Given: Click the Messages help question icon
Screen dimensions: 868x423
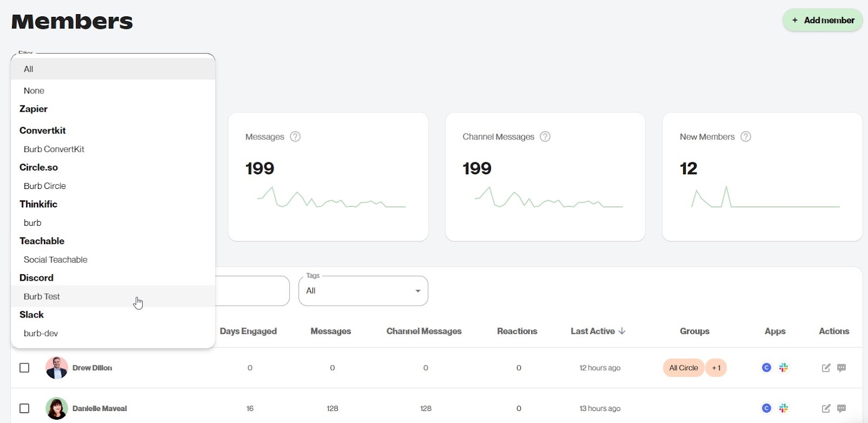Looking at the screenshot, I should click(x=295, y=137).
